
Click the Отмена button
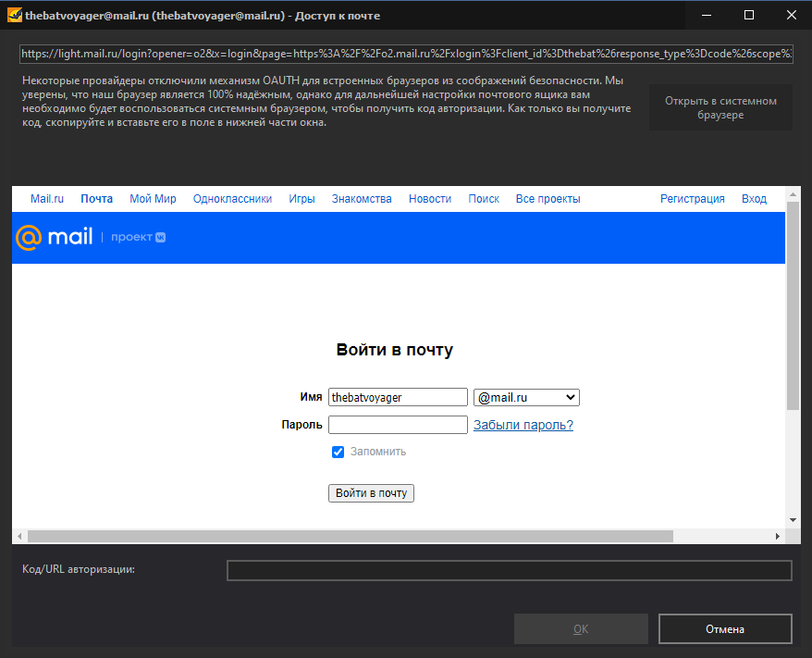tap(725, 629)
